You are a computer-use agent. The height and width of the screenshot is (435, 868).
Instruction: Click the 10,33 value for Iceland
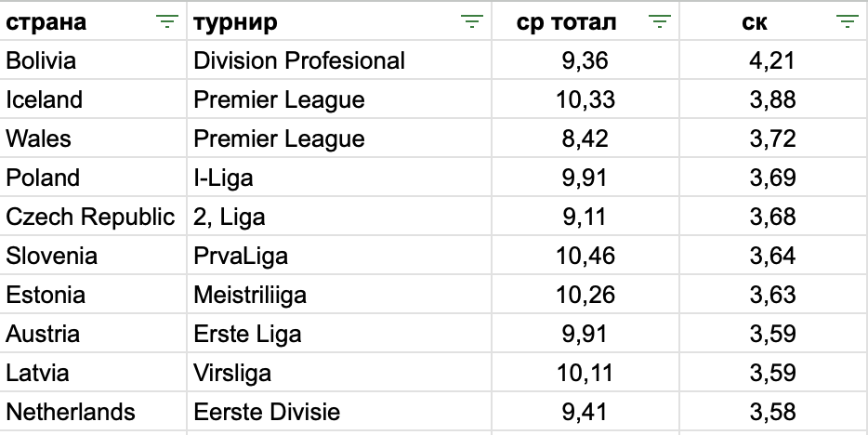click(585, 99)
